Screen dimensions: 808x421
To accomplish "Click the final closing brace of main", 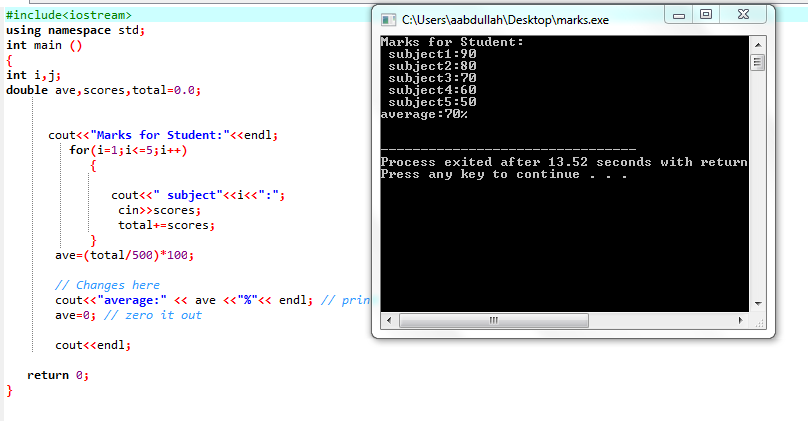I will point(9,391).
